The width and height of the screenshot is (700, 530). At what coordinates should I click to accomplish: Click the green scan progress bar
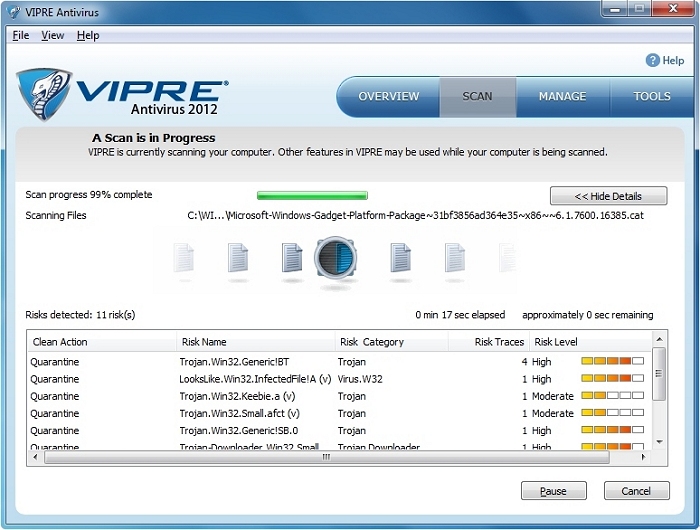[312, 195]
